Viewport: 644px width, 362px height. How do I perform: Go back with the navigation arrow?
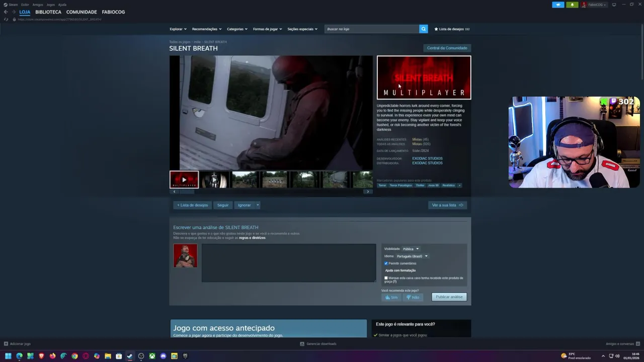pos(6,12)
